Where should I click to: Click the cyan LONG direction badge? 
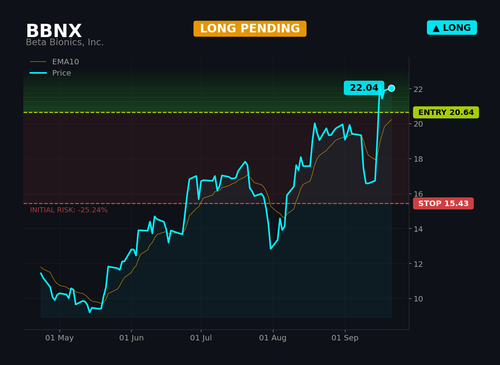(452, 28)
